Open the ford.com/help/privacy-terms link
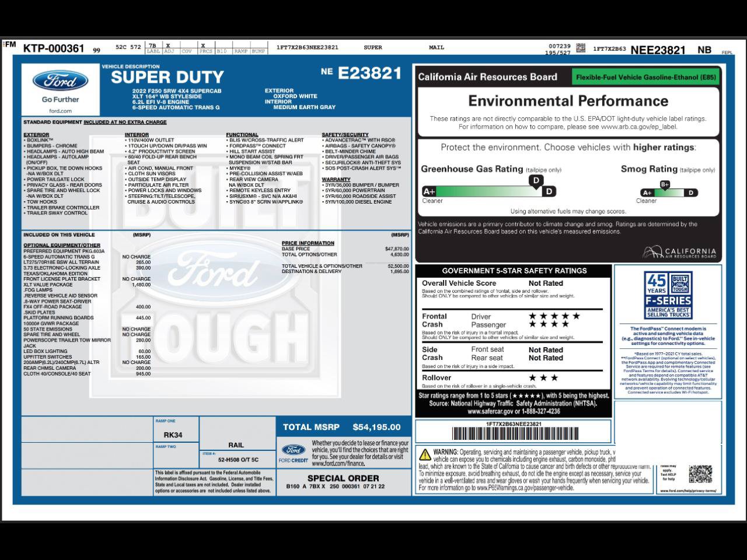The width and height of the screenshot is (747, 560). tap(688, 491)
